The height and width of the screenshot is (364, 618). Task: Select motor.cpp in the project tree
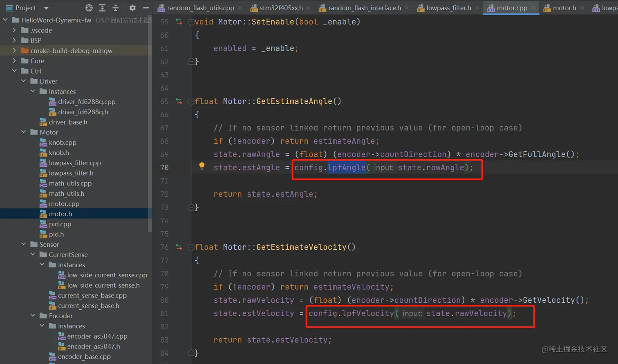coord(64,204)
